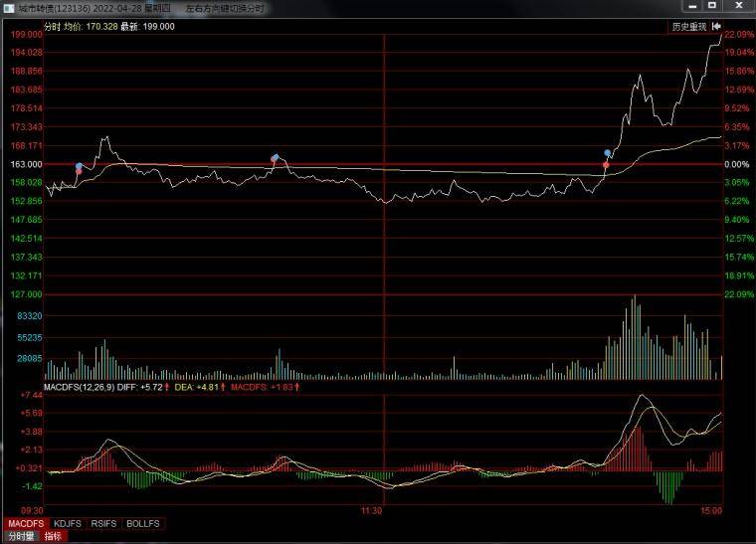Click the 最新: 199.000 latest price text
Viewport: 756px width, 544px height.
147,27
